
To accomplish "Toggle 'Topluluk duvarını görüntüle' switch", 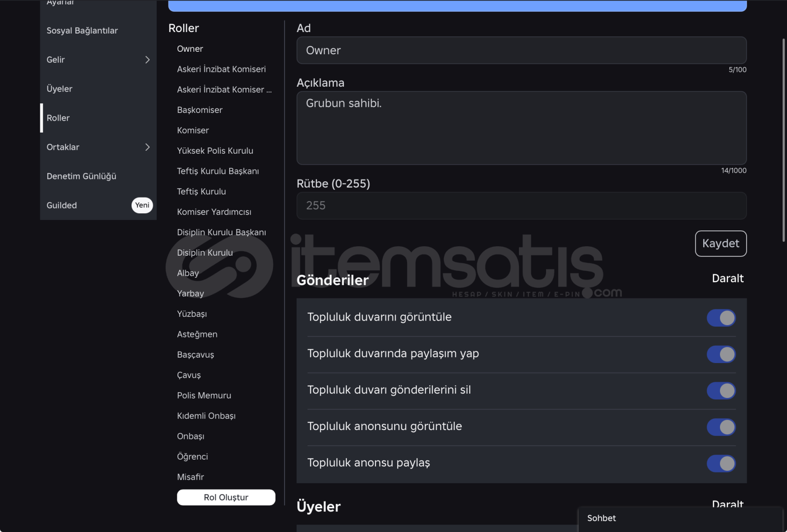I will [721, 318].
